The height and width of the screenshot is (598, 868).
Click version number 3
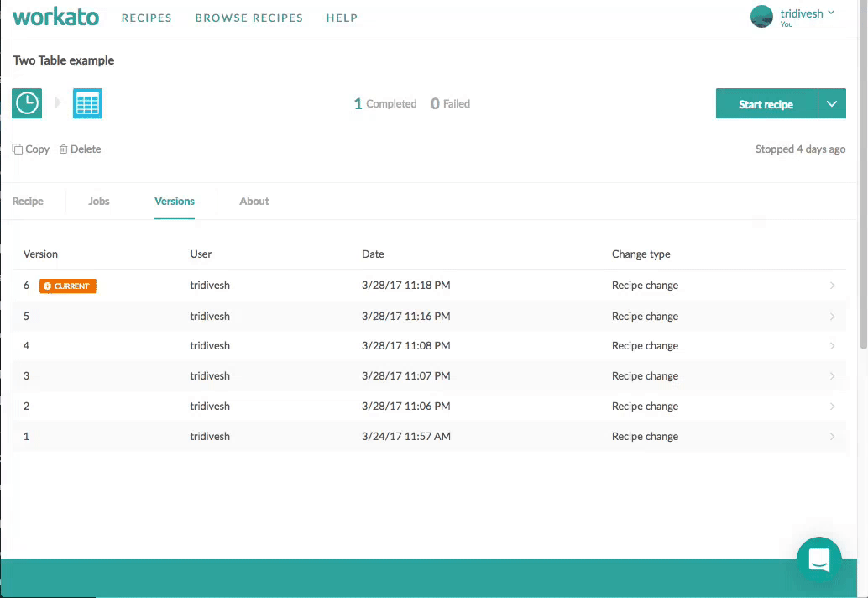[26, 376]
